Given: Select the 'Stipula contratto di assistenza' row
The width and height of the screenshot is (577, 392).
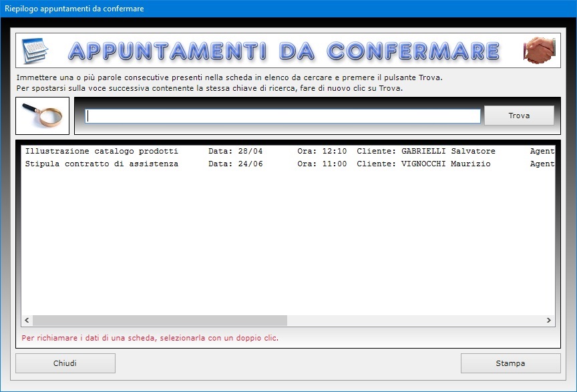Looking at the screenshot, I should 288,164.
